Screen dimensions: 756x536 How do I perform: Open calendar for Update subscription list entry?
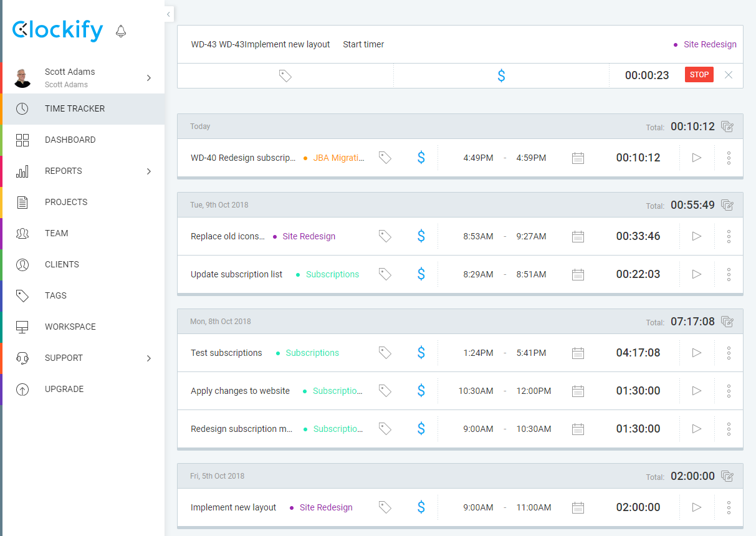point(578,274)
